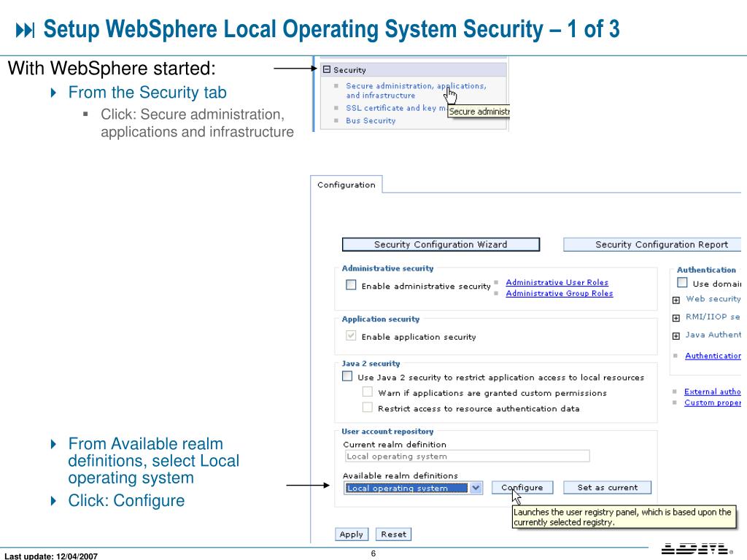
Task: Open the Authentication mechanisms link
Action: pos(713,356)
